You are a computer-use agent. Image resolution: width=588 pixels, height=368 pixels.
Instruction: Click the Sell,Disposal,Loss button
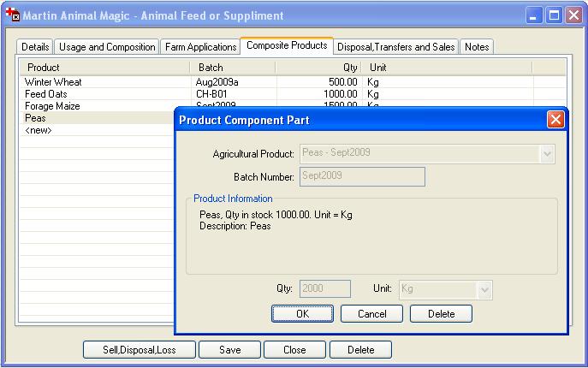[x=139, y=349]
